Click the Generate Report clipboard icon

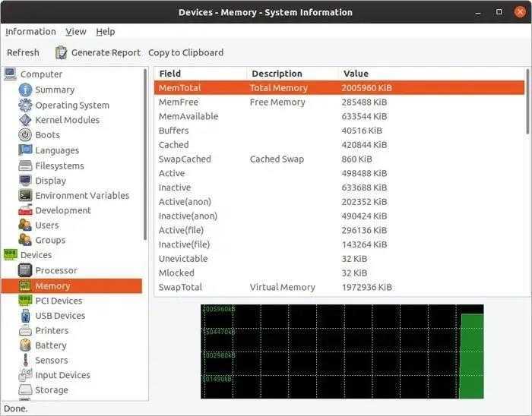(x=61, y=52)
